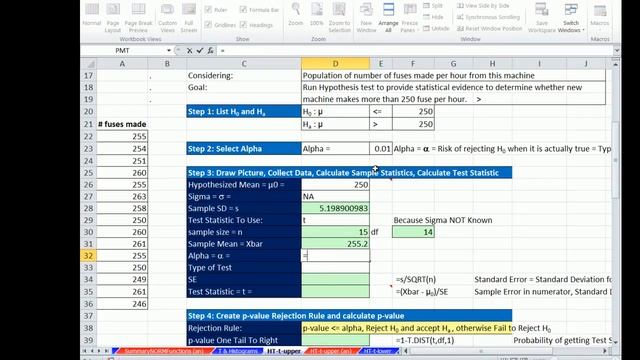The image size is (640, 360).
Task: Select Hypothesized Mean cell D26 with 250
Action: coord(335,185)
